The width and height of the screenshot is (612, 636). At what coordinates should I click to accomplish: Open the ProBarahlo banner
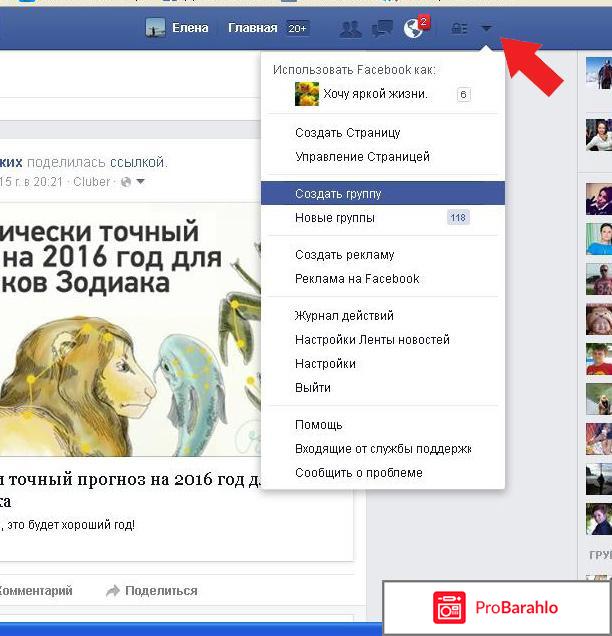[497, 607]
